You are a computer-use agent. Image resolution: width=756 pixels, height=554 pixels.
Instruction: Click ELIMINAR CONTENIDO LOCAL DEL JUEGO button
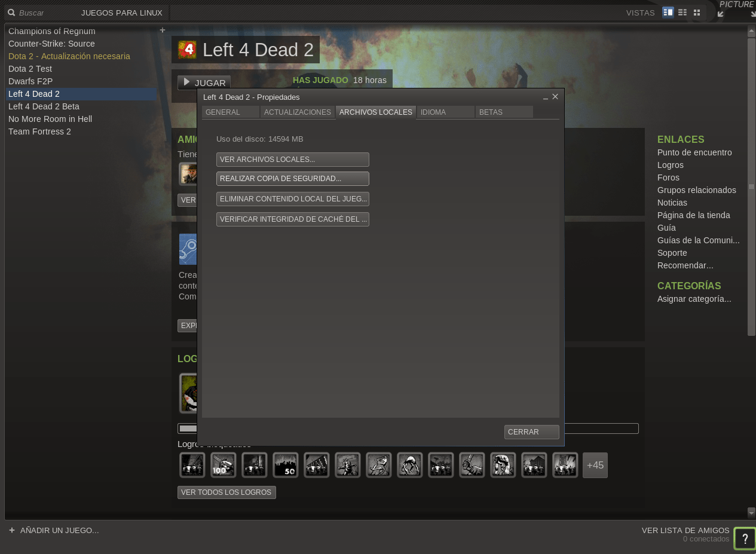[x=293, y=199]
